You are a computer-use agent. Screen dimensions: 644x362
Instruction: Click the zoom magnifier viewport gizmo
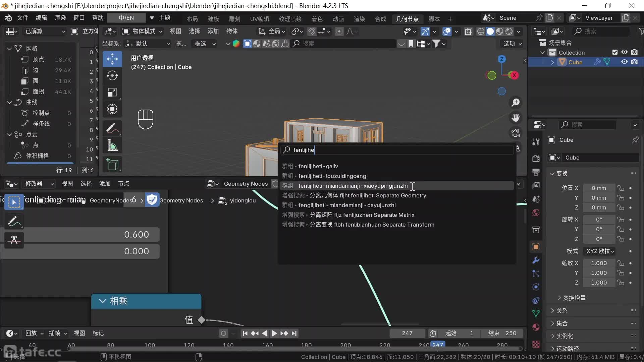click(516, 103)
